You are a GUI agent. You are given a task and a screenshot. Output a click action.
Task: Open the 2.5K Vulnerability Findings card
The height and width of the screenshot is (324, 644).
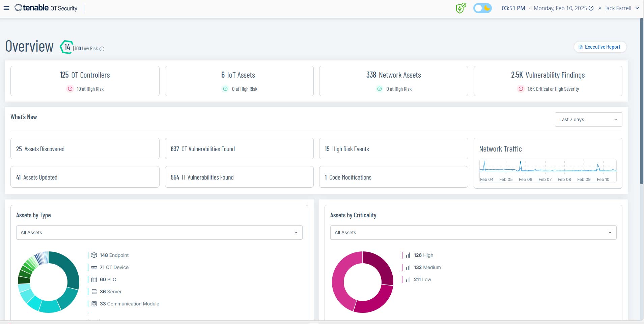(x=548, y=81)
